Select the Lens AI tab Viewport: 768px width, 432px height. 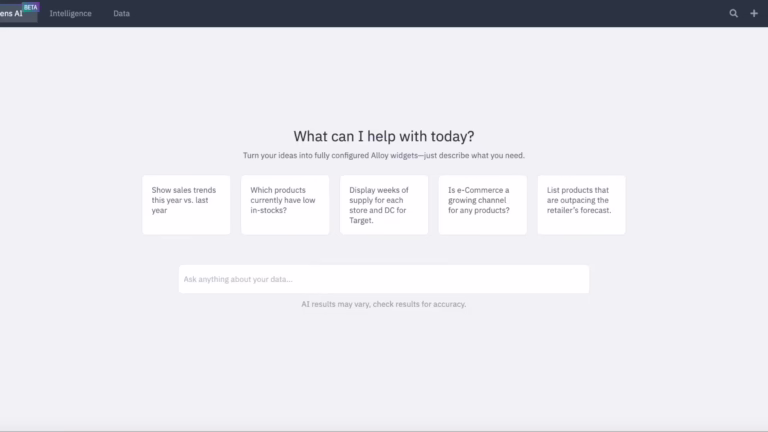tap(12, 14)
